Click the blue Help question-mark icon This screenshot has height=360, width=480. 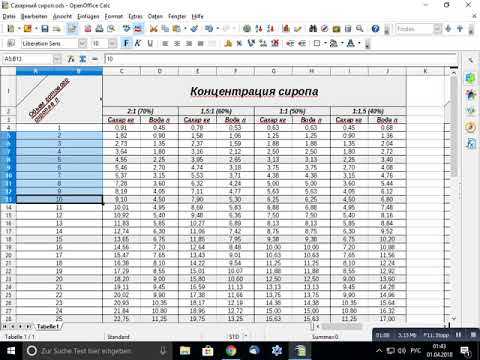[x=376, y=29]
